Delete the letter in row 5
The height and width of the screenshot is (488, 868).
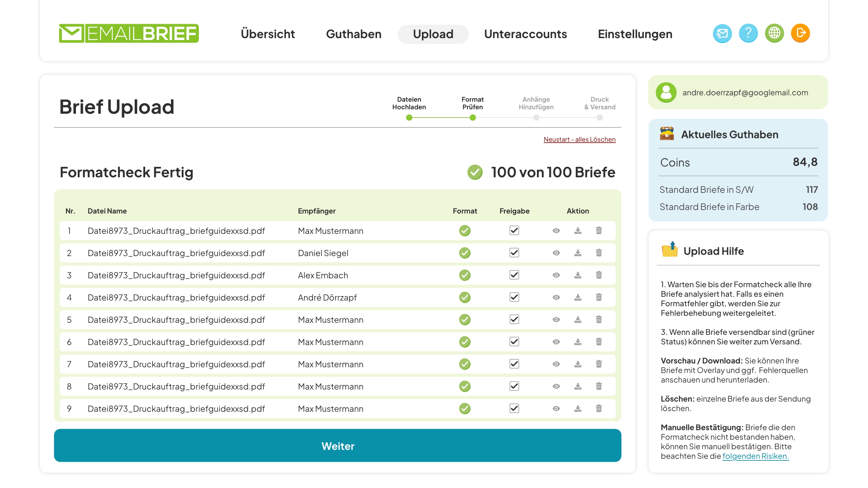[599, 320]
